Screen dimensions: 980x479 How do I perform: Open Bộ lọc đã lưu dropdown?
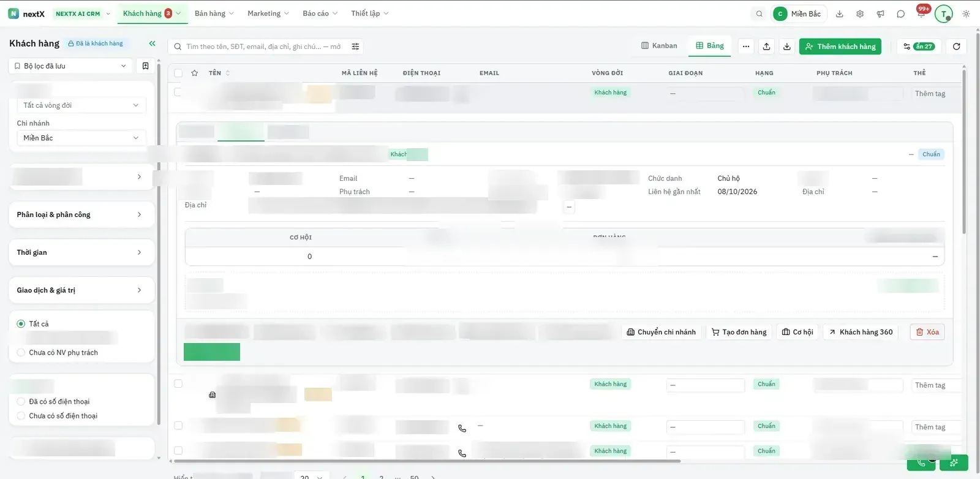pos(70,66)
